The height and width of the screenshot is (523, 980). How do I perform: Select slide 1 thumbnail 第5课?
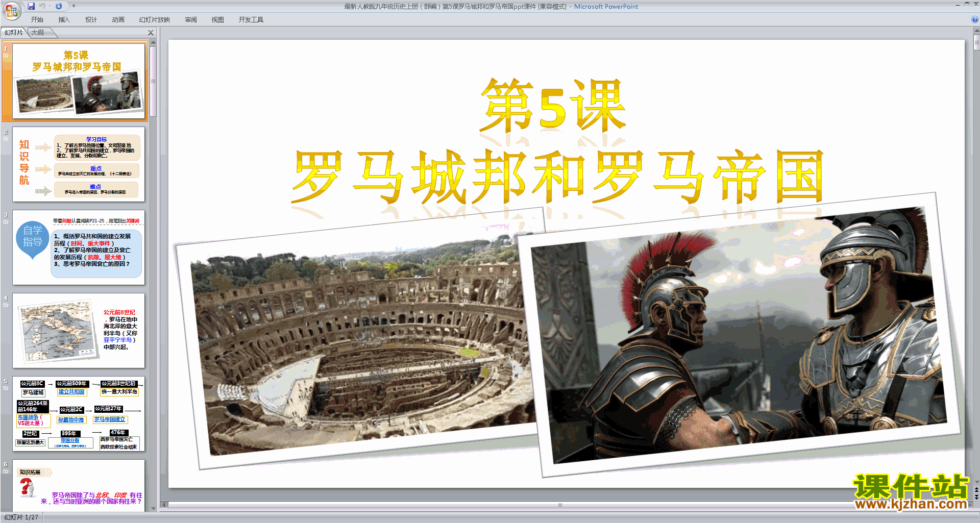pos(79,82)
